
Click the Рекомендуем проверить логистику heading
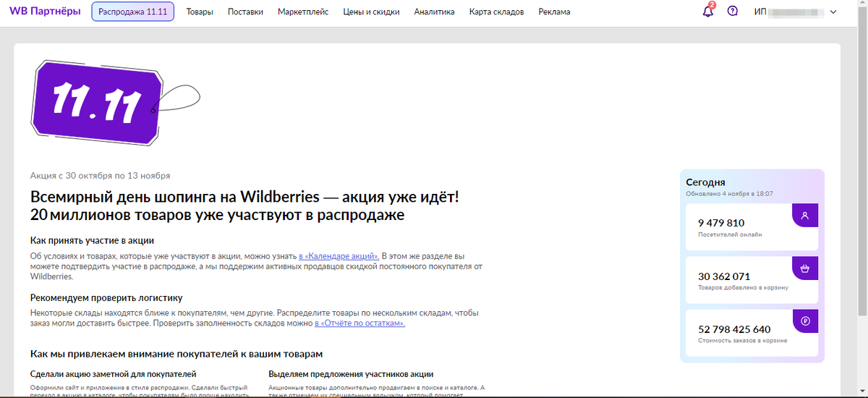coord(106,297)
